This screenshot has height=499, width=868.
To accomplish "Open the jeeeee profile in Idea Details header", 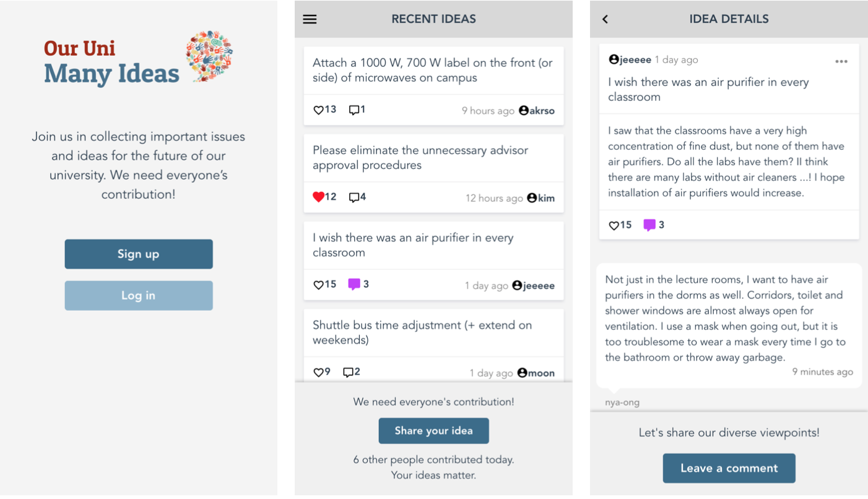I will click(630, 60).
